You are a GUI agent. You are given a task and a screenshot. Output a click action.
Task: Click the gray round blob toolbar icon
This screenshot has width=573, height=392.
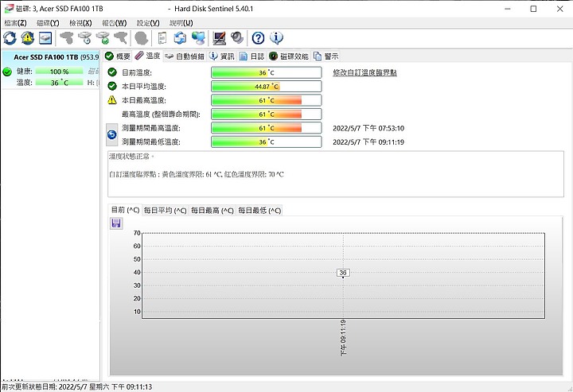[x=142, y=38]
